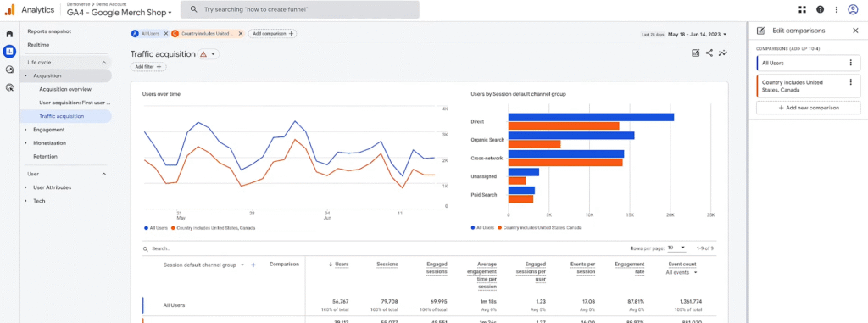Collapse the User section

tap(104, 174)
